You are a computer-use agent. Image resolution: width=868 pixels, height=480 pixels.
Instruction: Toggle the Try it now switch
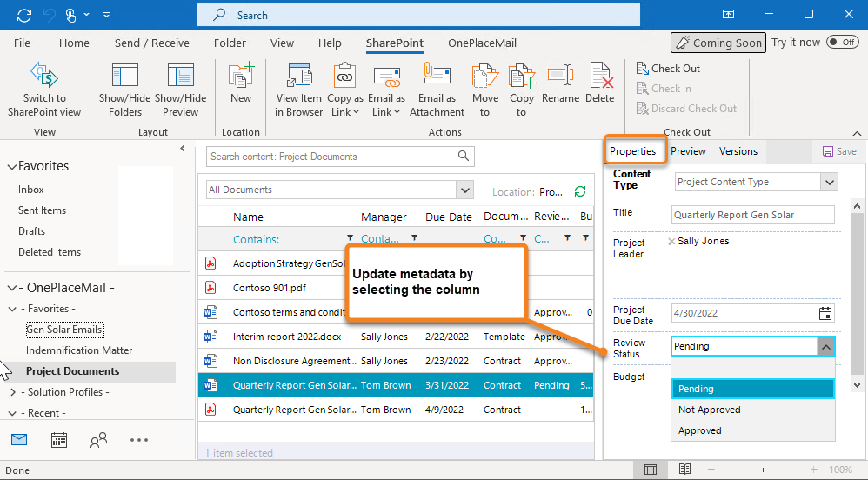coord(842,42)
